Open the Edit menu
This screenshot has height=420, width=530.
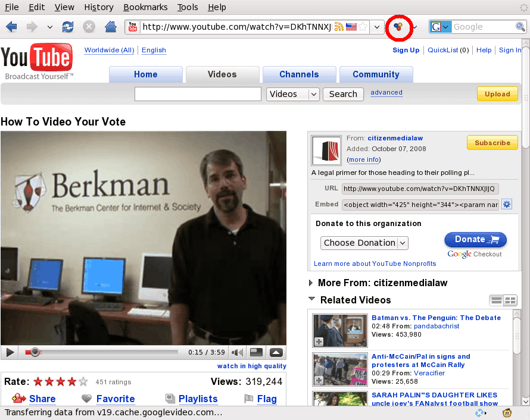click(x=36, y=7)
